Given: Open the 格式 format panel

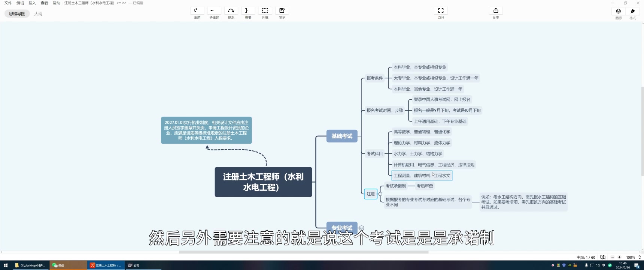Looking at the screenshot, I should 633,11.
